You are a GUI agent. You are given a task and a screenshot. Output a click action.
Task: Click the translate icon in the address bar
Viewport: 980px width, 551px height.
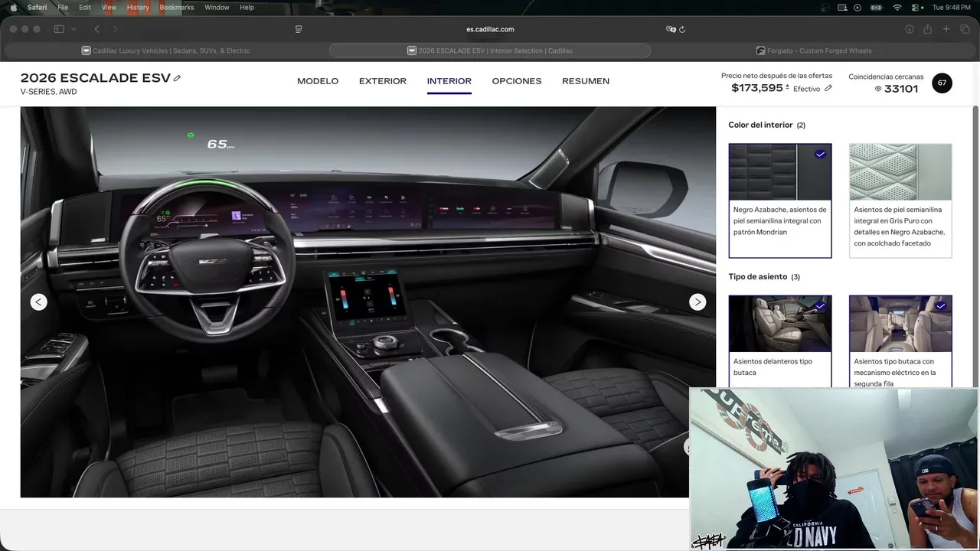pos(671,29)
